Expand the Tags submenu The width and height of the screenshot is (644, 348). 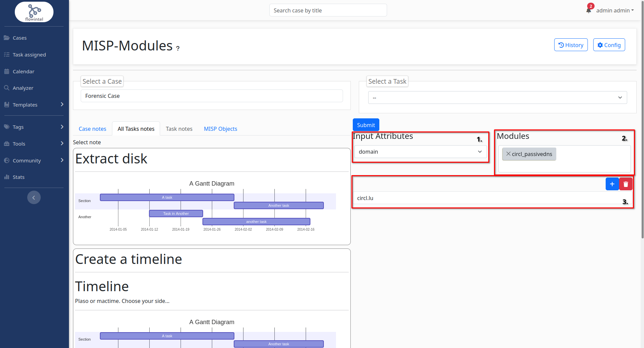[x=62, y=127]
